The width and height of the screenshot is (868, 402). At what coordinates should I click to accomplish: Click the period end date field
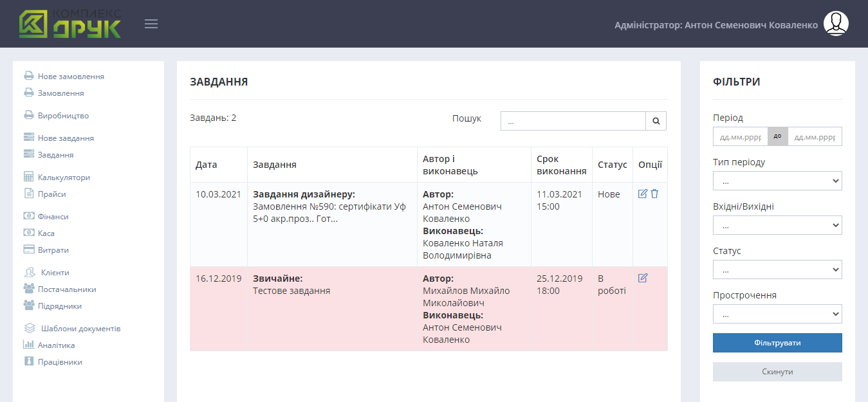[814, 136]
